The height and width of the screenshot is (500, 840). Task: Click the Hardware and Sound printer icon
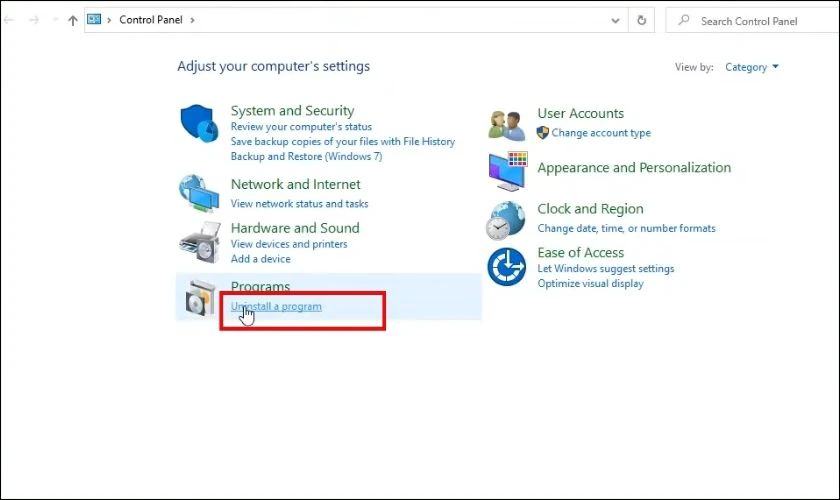[x=200, y=242]
